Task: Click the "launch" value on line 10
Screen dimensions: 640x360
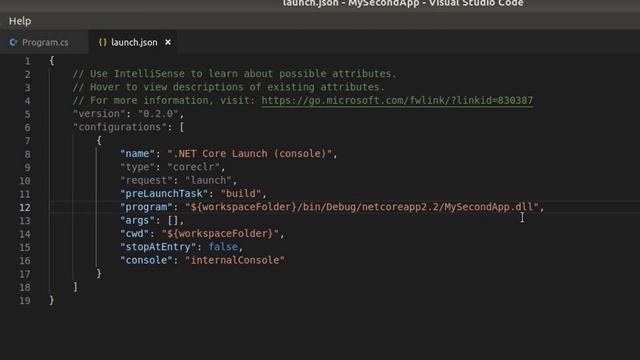Action: 208,180
